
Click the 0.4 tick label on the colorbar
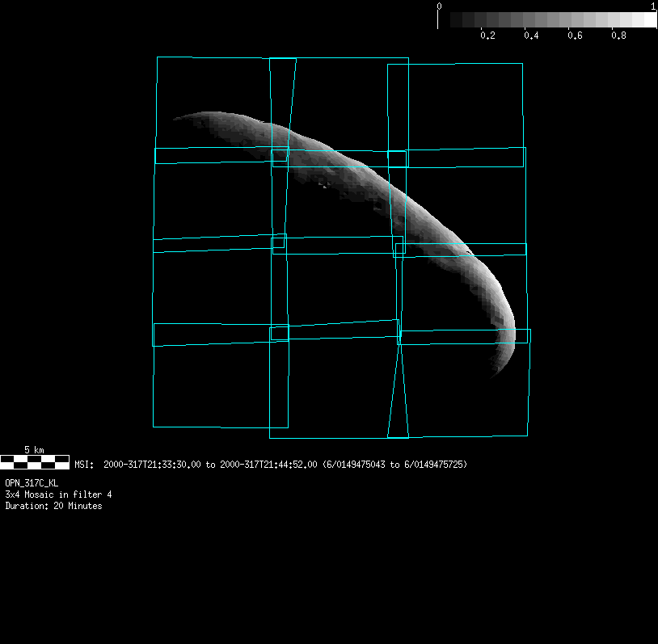pyautogui.click(x=531, y=36)
